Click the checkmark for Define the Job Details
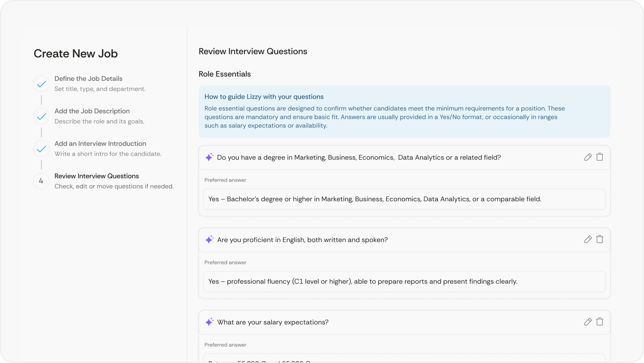Viewport: 644px width, 363px height. (x=41, y=84)
